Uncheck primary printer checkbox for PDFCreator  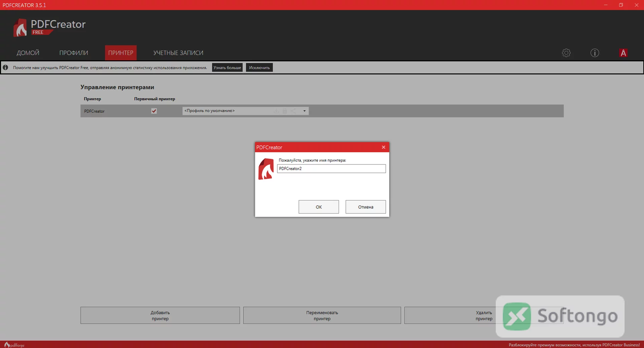[x=154, y=111]
